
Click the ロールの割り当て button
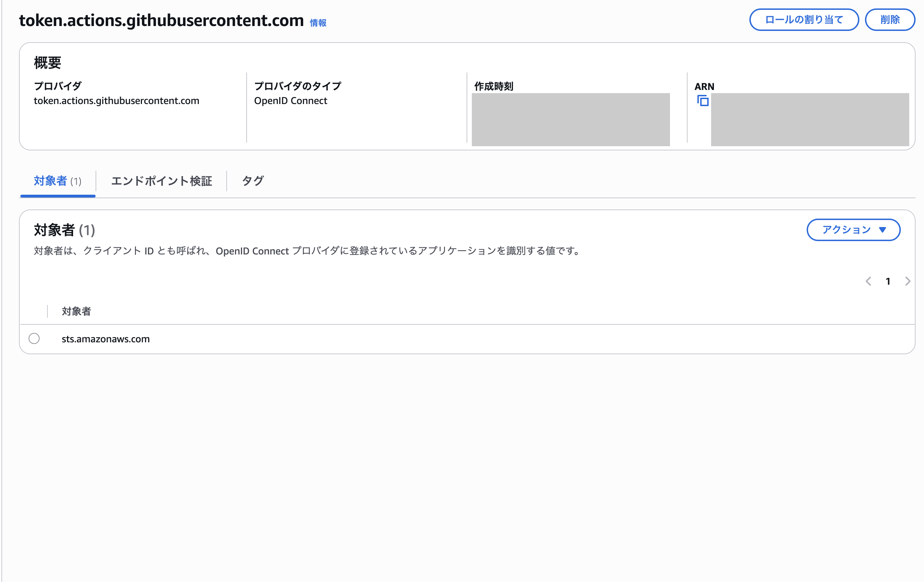click(804, 20)
